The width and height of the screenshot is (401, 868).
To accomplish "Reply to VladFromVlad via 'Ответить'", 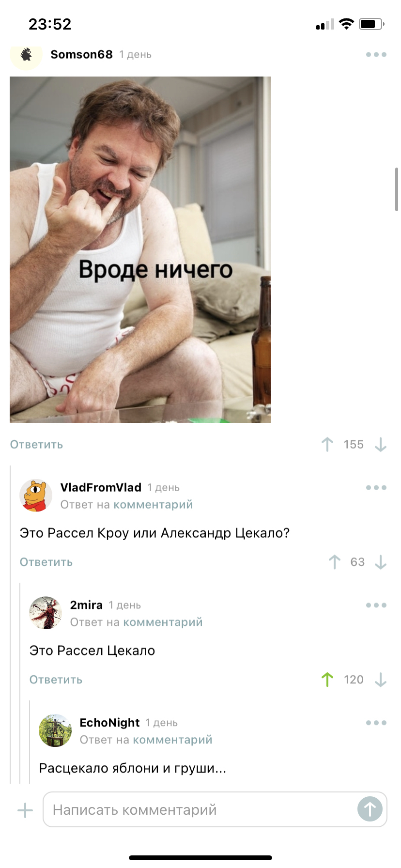I will click(x=46, y=562).
